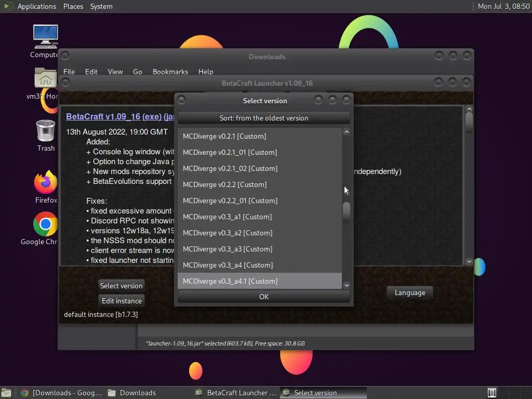The width and height of the screenshot is (532, 399).
Task: Click Select version button in BetaCraft Launcher
Action: [121, 286]
